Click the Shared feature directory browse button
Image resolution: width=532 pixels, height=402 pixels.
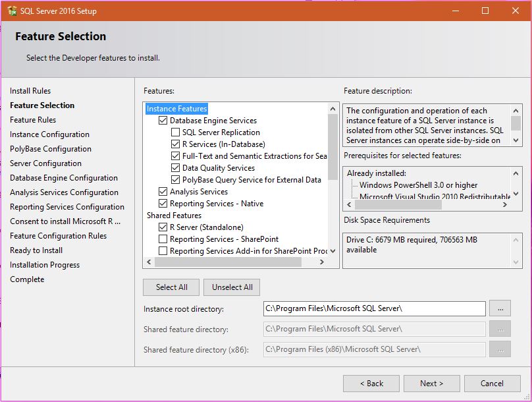pos(500,329)
